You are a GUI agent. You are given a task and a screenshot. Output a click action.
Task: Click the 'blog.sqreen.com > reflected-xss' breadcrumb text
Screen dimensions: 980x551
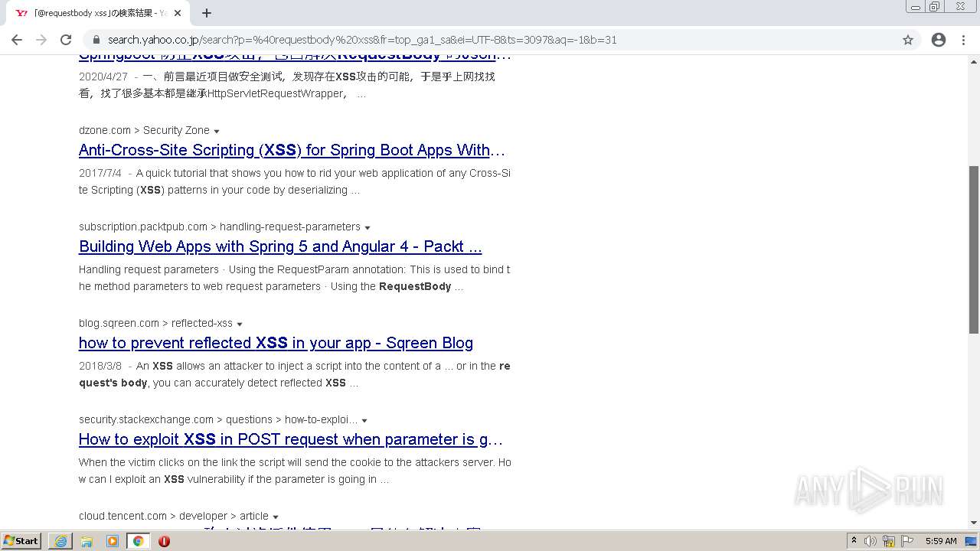(x=155, y=323)
